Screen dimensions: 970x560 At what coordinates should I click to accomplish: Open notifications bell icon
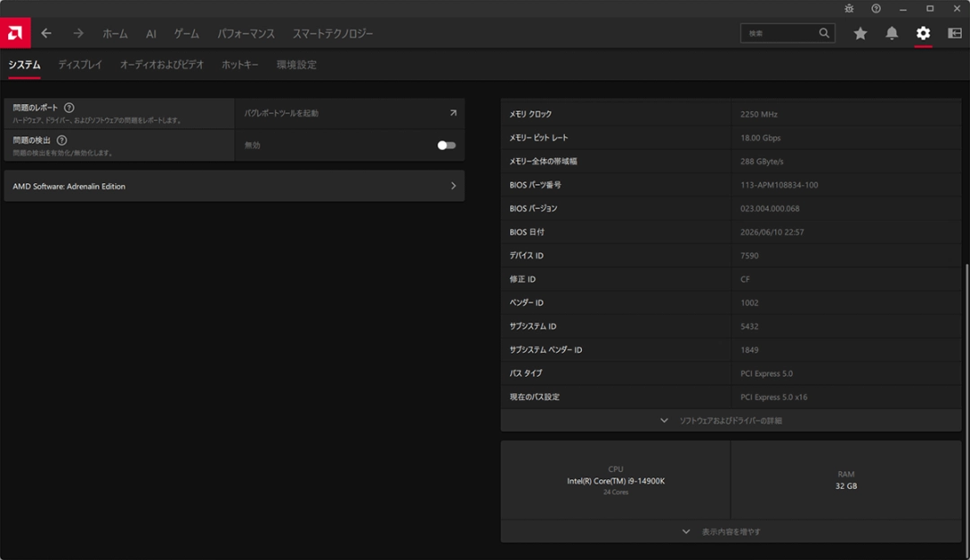coord(892,33)
